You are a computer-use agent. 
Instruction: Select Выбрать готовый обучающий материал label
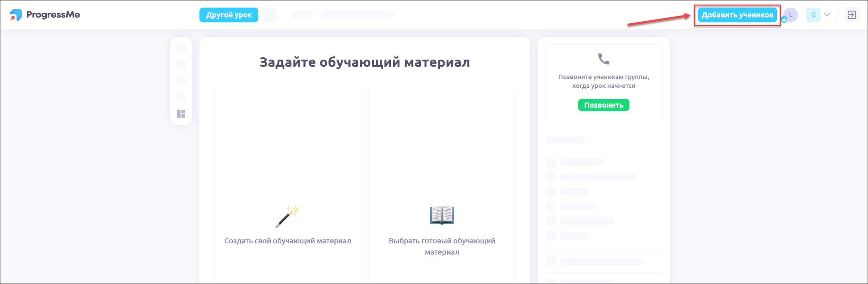coord(442,246)
